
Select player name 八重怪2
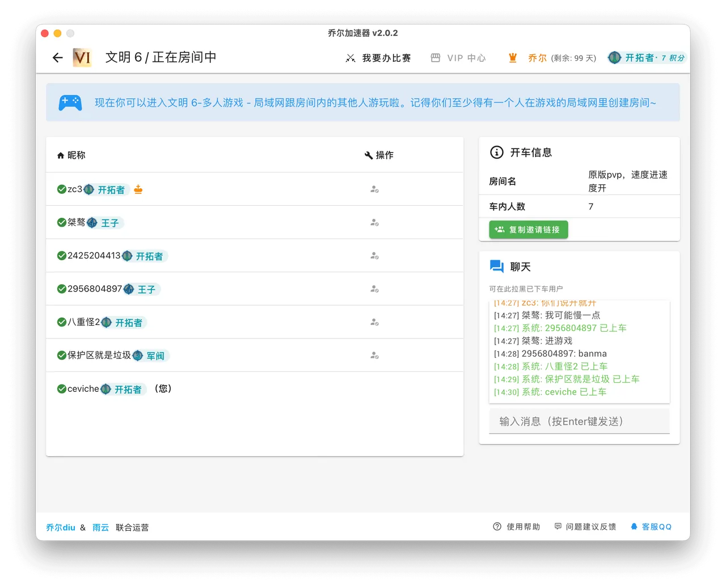click(x=83, y=322)
